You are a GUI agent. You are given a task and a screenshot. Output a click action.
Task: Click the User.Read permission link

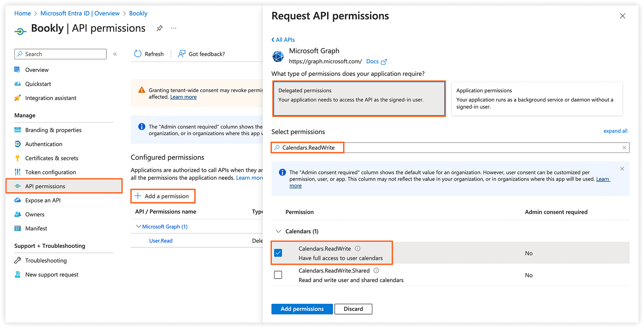point(161,241)
